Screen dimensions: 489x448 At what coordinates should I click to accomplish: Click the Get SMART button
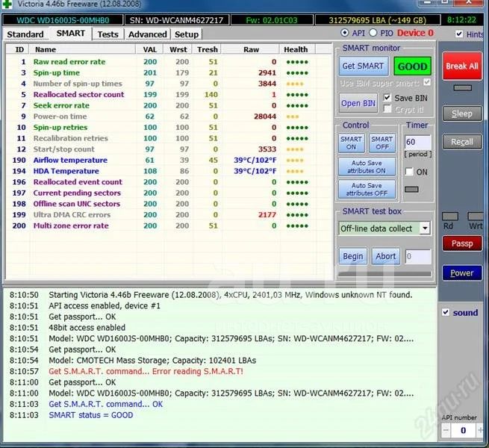click(364, 66)
